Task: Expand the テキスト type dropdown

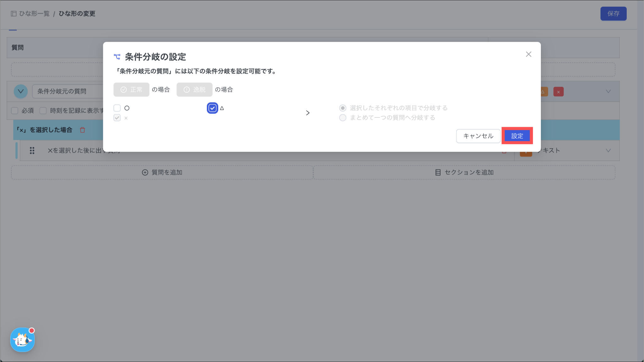Action: tap(608, 151)
